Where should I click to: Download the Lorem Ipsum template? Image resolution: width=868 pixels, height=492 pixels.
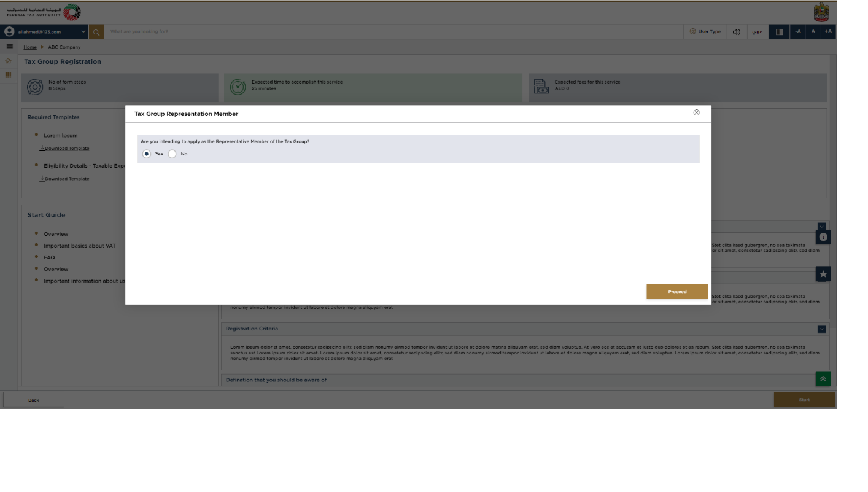(64, 149)
